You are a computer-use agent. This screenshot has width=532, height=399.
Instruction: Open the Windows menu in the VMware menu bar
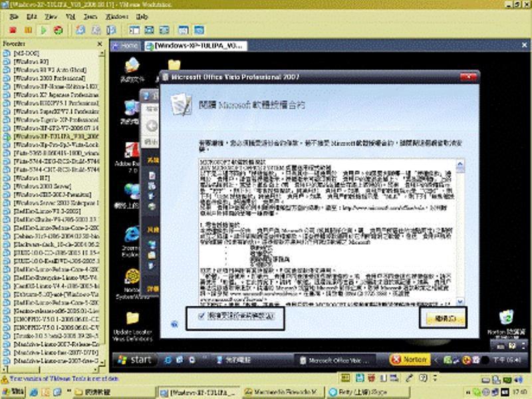(117, 16)
